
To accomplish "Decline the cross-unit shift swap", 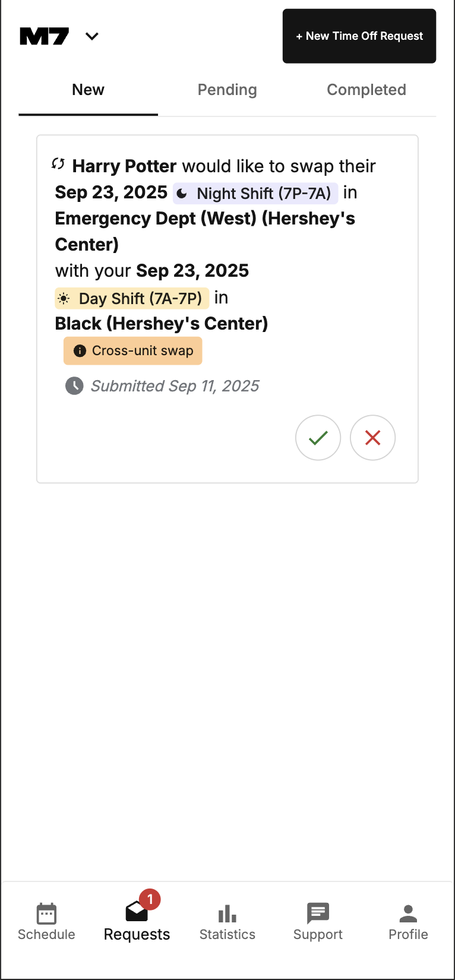I will click(x=372, y=438).
